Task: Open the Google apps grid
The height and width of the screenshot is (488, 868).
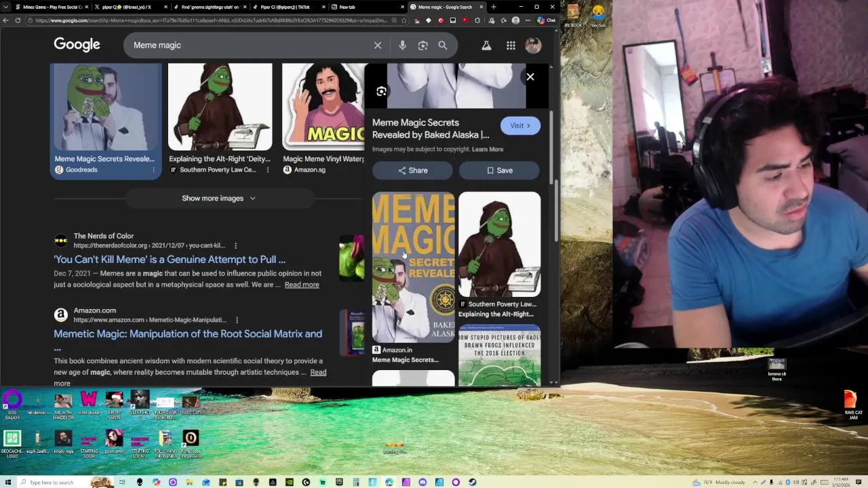Action: pyautogui.click(x=511, y=45)
